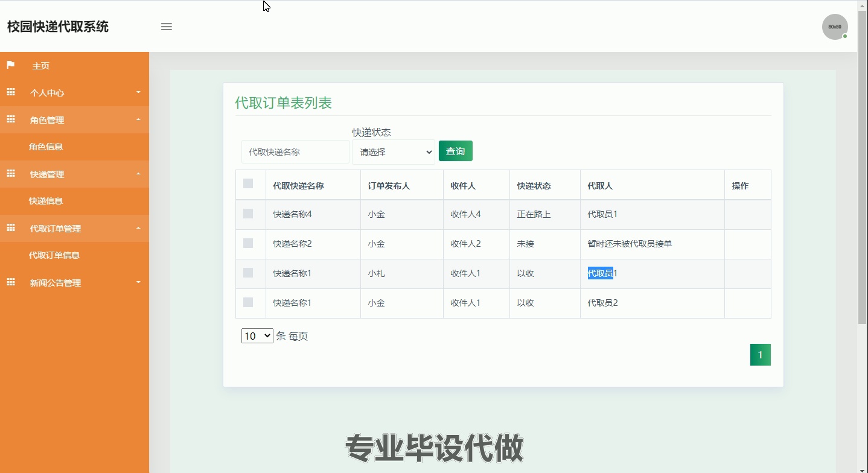Click the grid icon next to 新闻公告管理
The width and height of the screenshot is (868, 473).
(10, 282)
